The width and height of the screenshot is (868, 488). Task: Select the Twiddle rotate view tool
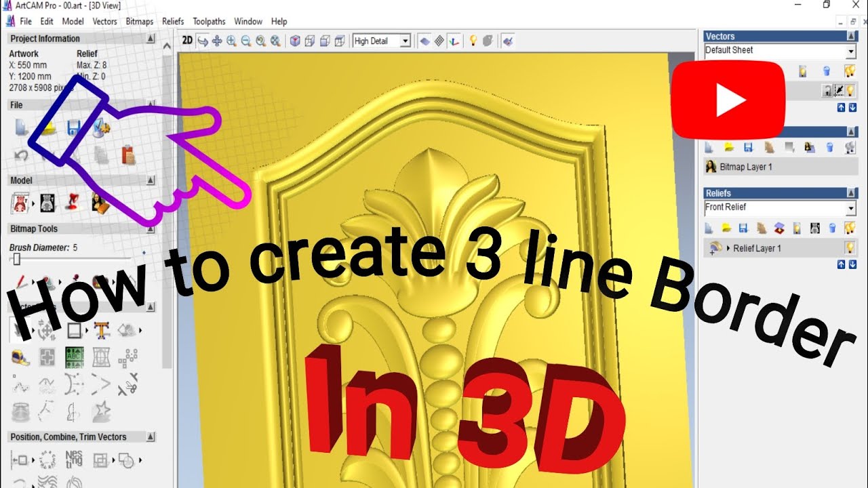(202, 41)
